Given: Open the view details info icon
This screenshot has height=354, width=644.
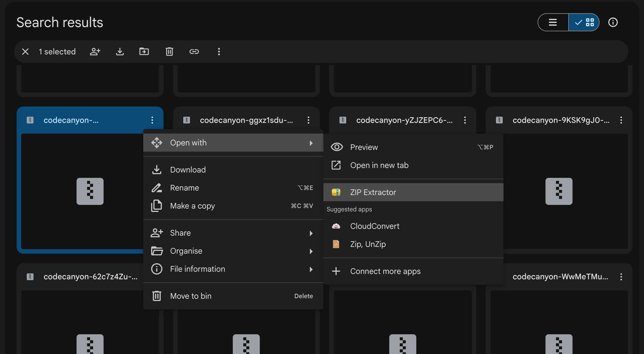Looking at the screenshot, I should (613, 22).
